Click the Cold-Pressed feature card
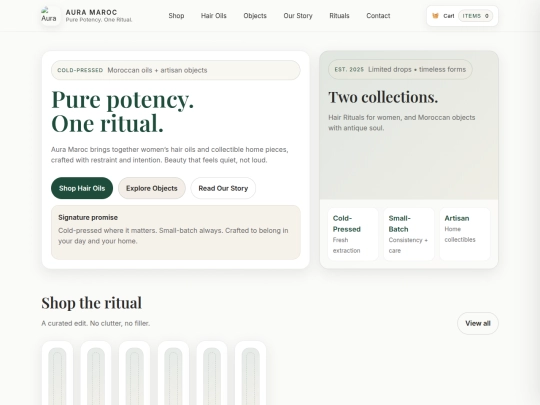Screen dimensions: 540x405 (353, 234)
